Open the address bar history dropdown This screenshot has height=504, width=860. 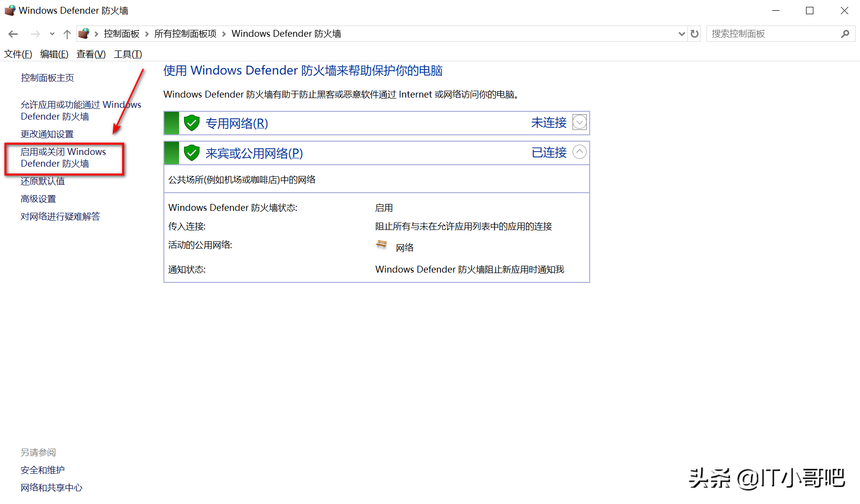pos(681,33)
